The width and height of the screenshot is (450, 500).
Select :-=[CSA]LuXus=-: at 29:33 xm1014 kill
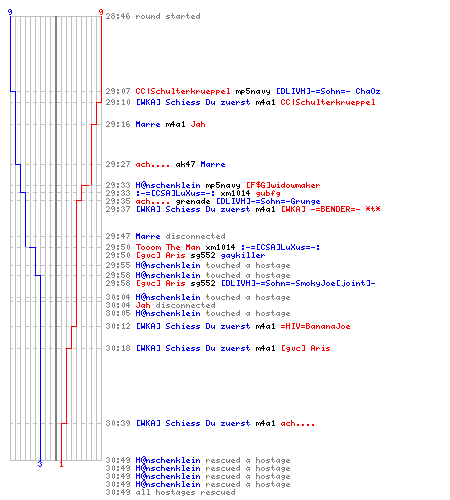pos(175,193)
